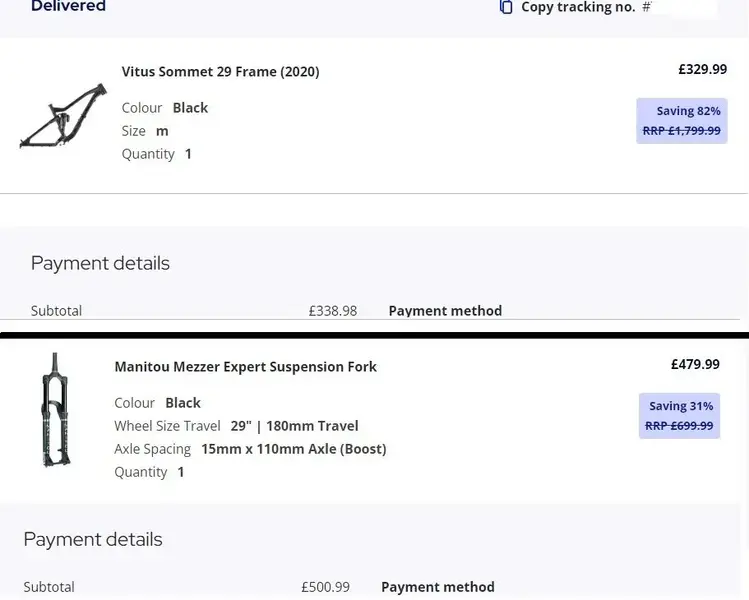Screen dimensions: 749x600
Task: Click the RRP £1,799.99 strikethrough price
Action: (x=682, y=131)
